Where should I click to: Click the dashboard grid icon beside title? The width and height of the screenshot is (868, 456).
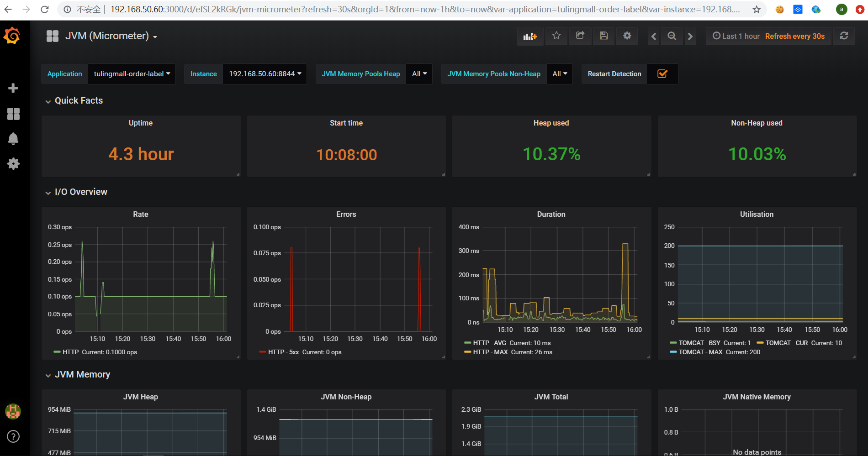click(x=53, y=36)
